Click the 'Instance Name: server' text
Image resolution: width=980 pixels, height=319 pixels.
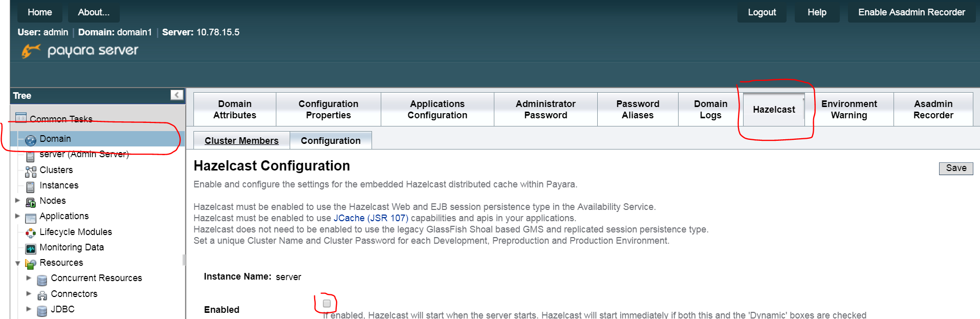click(x=252, y=277)
